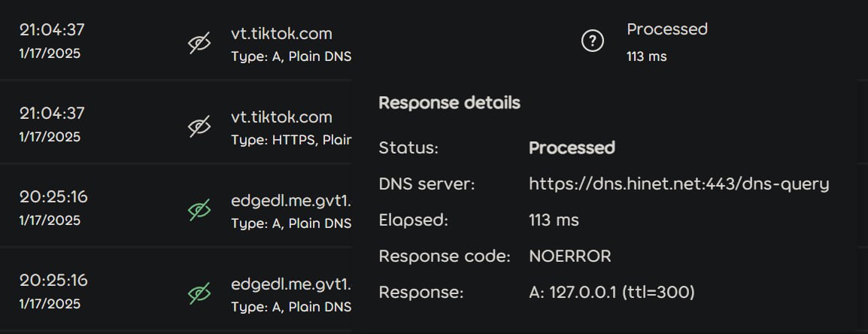
Task: Click the Processed status next to question mark
Action: coord(667,29)
